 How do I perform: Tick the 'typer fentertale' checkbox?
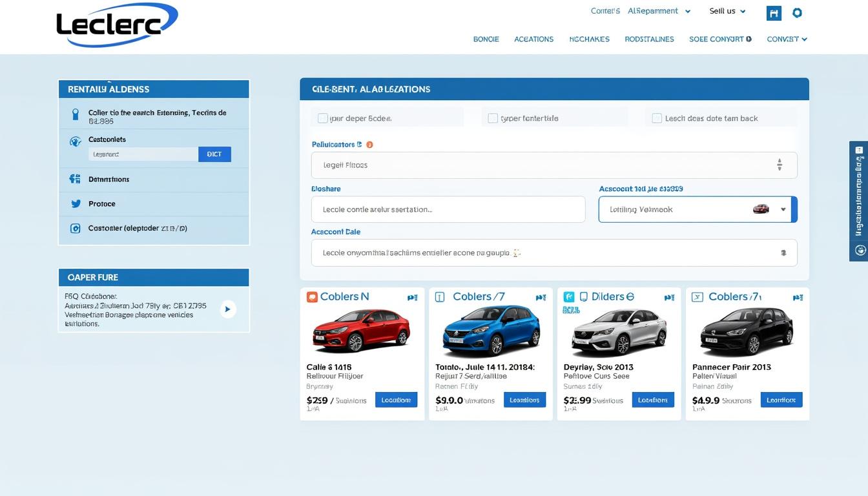tap(493, 118)
